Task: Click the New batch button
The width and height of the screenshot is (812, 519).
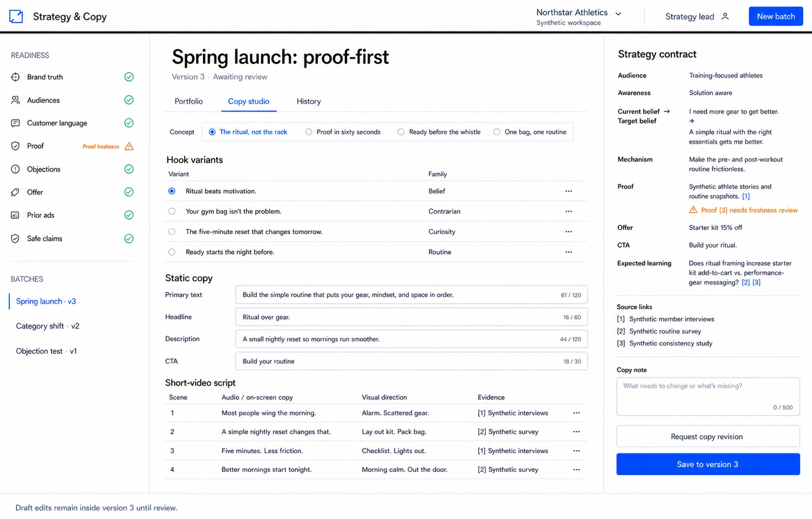Action: coord(776,17)
